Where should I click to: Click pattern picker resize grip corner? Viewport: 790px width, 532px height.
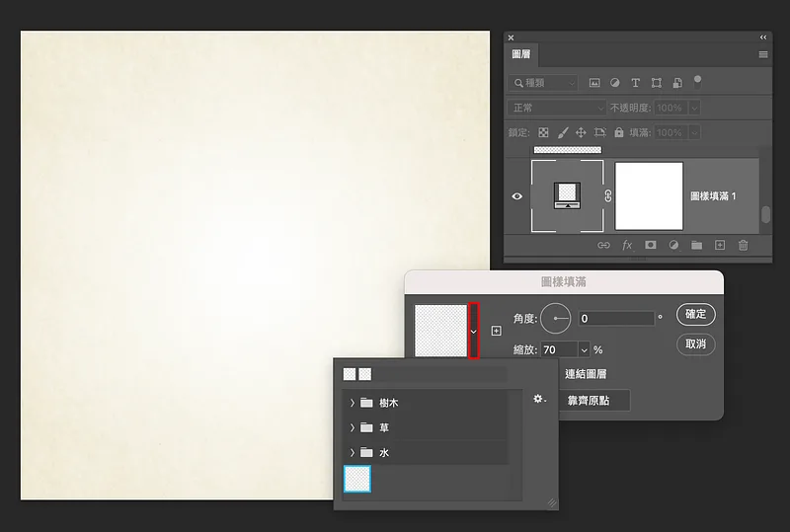[552, 502]
